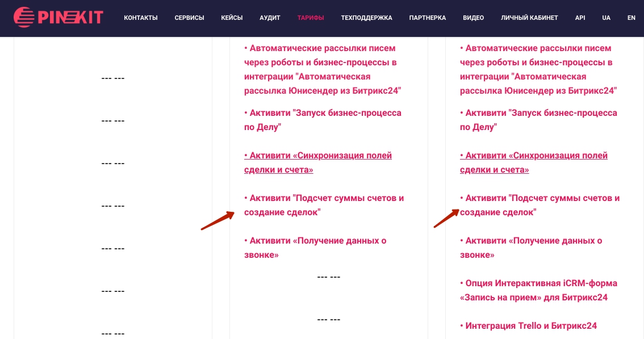Open middle column Запуск бизнес-процесса по Делу
This screenshot has width=644, height=339.
[323, 120]
